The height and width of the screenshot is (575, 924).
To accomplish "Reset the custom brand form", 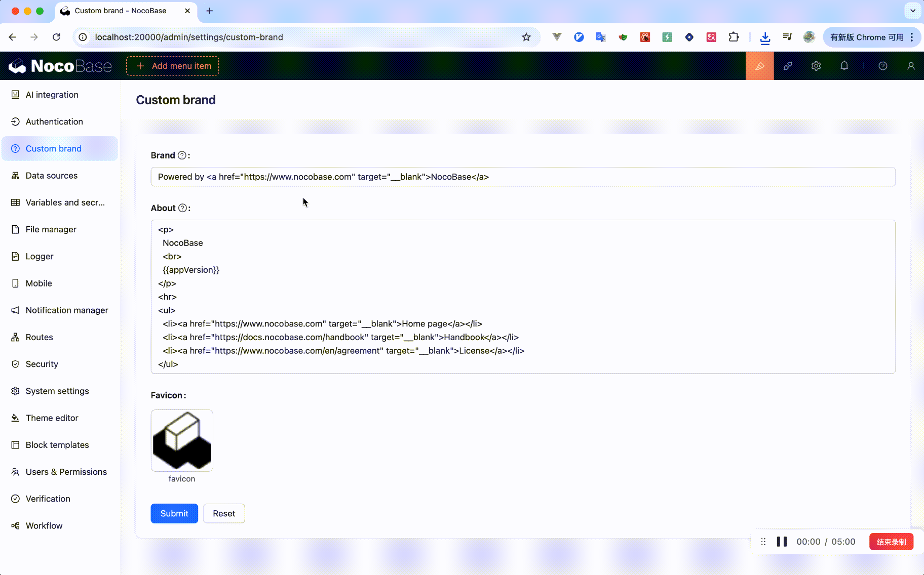I will [224, 513].
